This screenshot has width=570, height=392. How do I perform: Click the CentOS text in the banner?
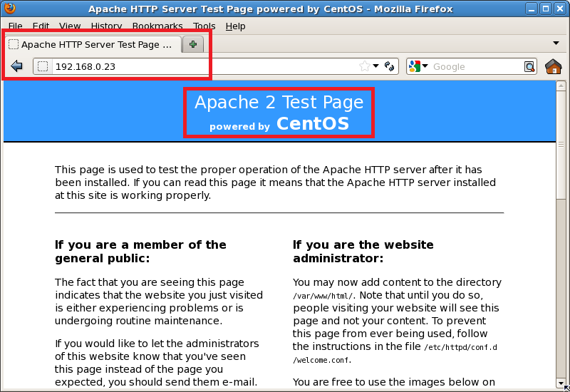tap(313, 123)
